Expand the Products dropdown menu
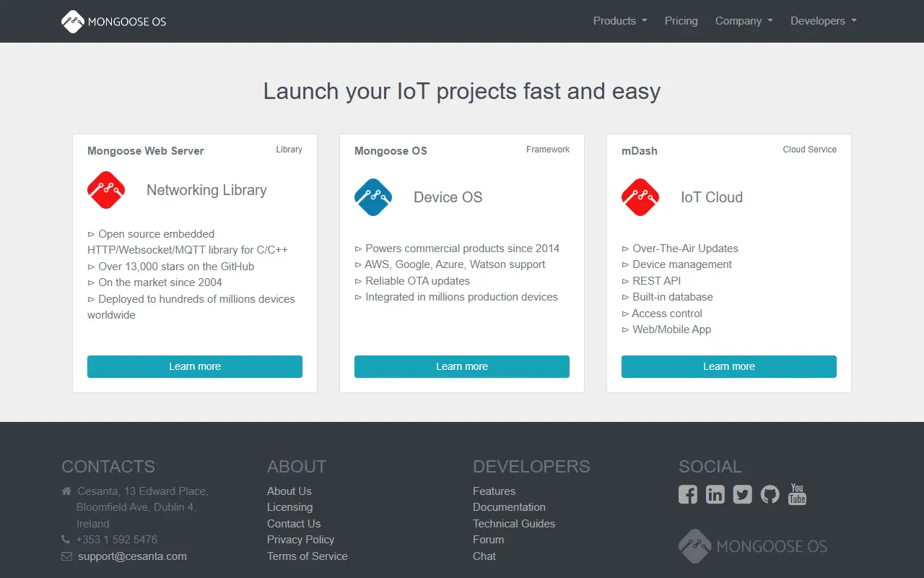This screenshot has height=578, width=924. [x=620, y=21]
